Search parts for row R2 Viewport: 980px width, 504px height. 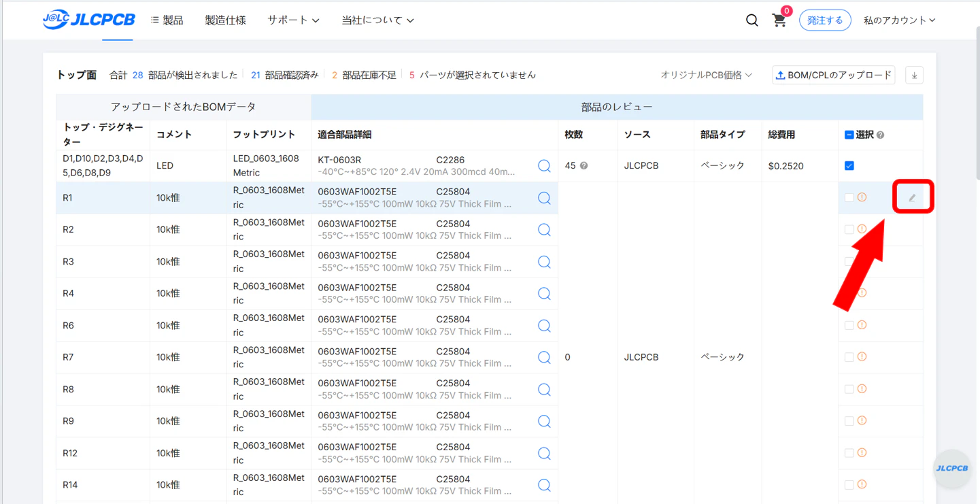click(x=544, y=230)
